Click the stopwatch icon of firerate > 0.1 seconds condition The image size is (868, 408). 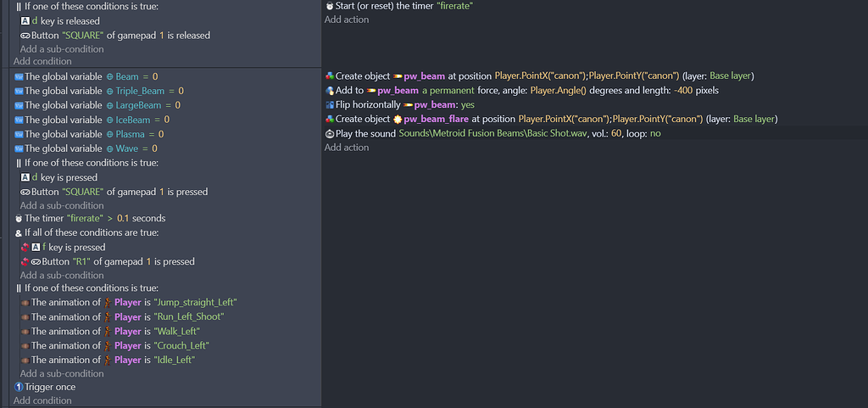coord(19,219)
